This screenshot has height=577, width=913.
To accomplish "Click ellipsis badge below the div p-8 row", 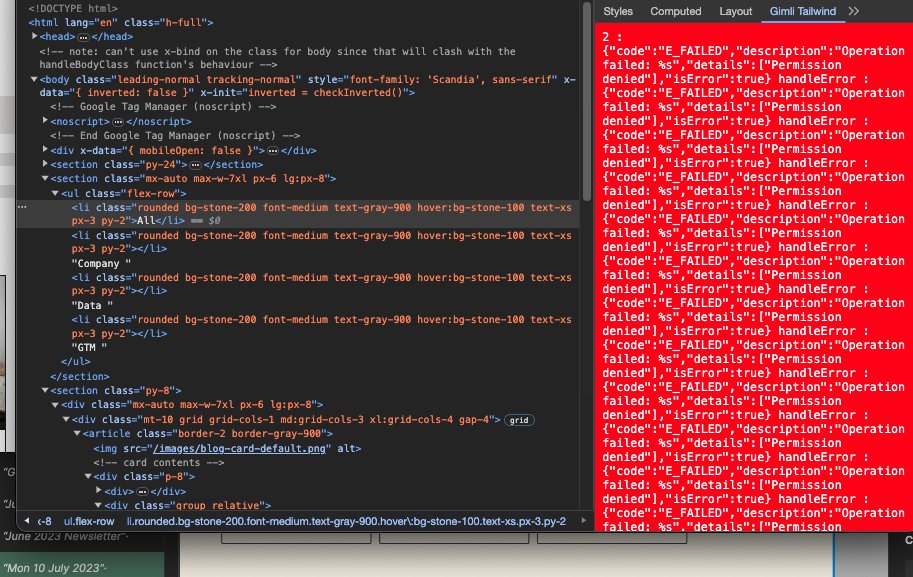I will coord(142,492).
